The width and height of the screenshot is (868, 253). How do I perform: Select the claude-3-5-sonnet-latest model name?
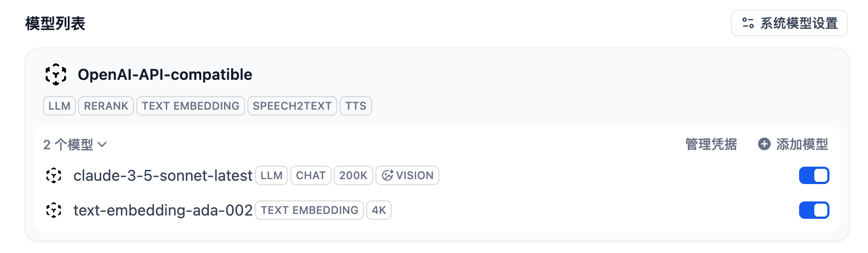coord(163,175)
